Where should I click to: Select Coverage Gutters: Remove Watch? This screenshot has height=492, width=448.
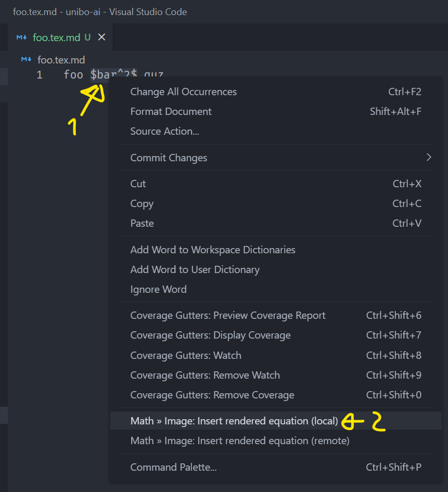pyautogui.click(x=276, y=375)
